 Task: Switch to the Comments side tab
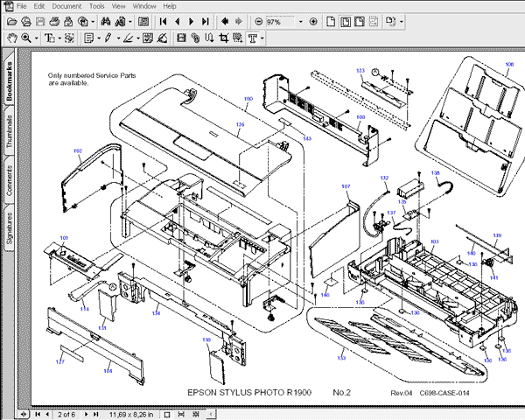pos(9,180)
